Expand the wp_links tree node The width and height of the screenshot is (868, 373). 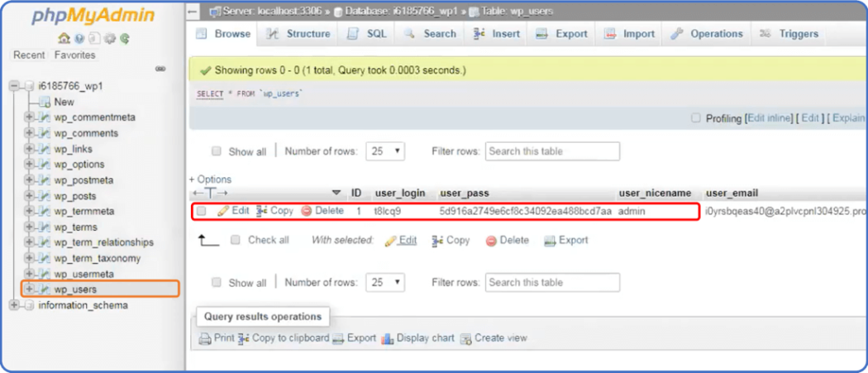pyautogui.click(x=29, y=149)
